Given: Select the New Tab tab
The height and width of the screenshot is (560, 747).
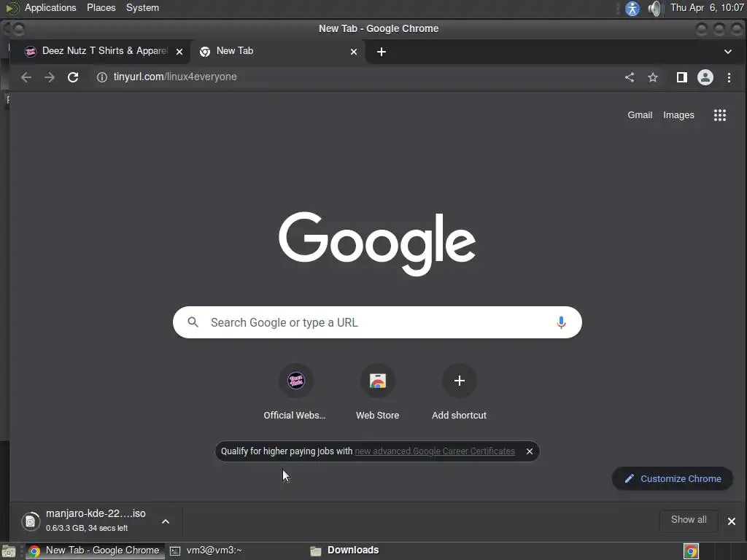Looking at the screenshot, I should pyautogui.click(x=277, y=52).
